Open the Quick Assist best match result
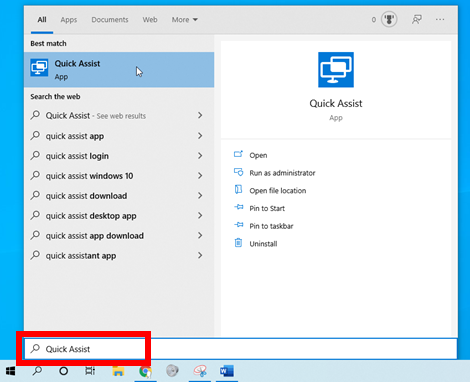Screen dimensions: 470x382 coord(119,70)
